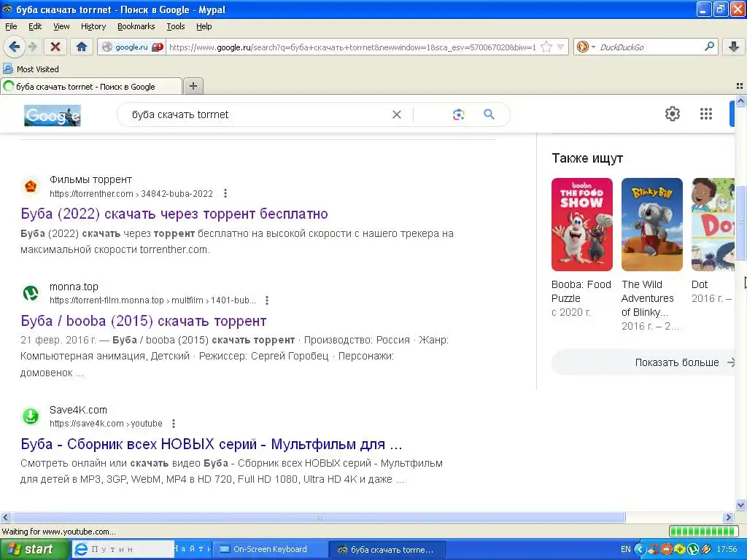Click the page loading progress bar
Viewport: 747px width, 560px height.
tap(703, 531)
